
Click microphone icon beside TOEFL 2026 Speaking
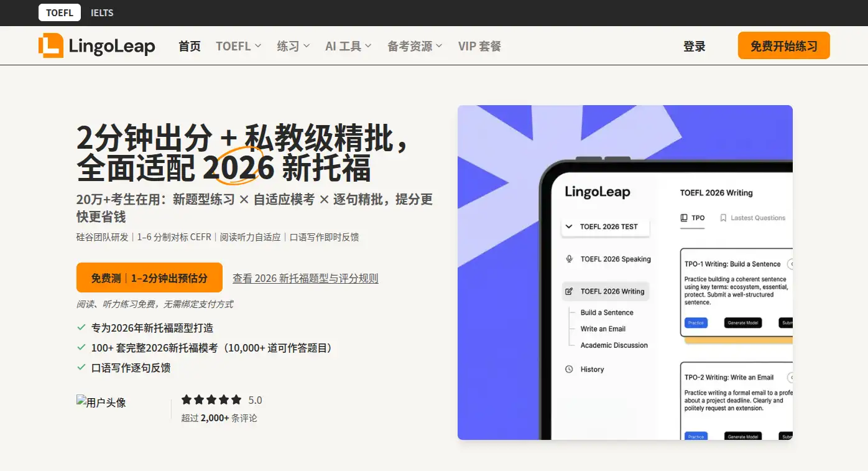[569, 259]
